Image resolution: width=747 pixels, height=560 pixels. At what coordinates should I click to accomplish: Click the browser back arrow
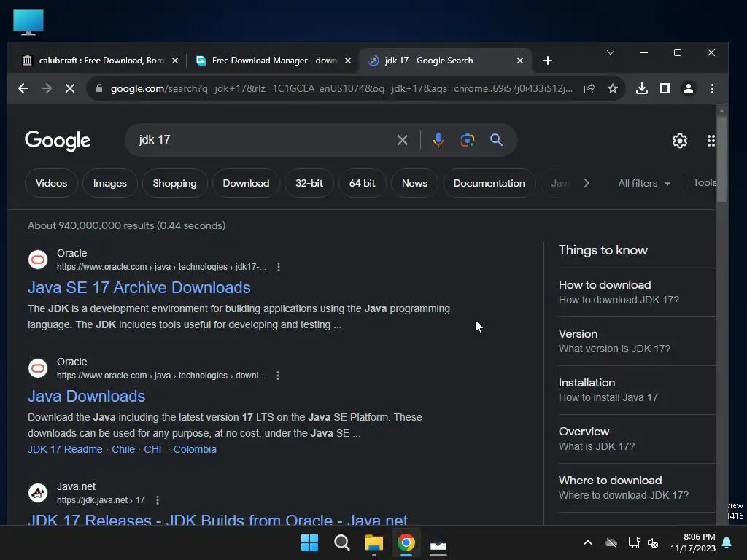pos(23,88)
